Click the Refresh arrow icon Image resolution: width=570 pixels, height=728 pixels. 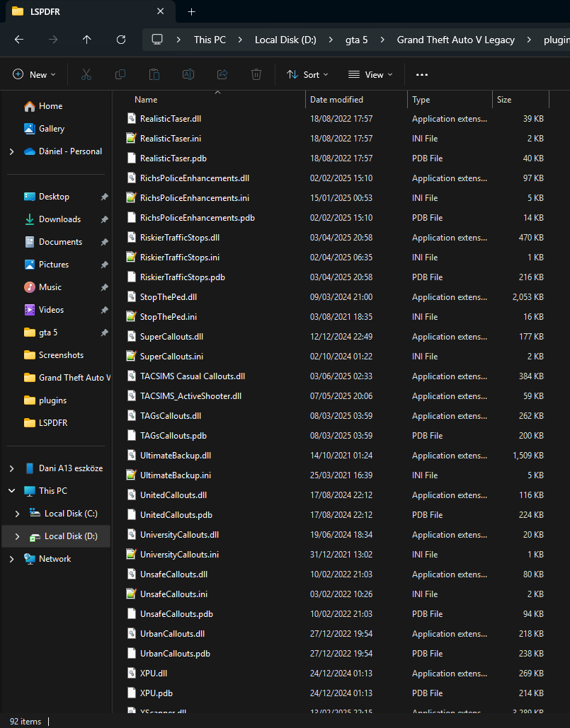[121, 40]
